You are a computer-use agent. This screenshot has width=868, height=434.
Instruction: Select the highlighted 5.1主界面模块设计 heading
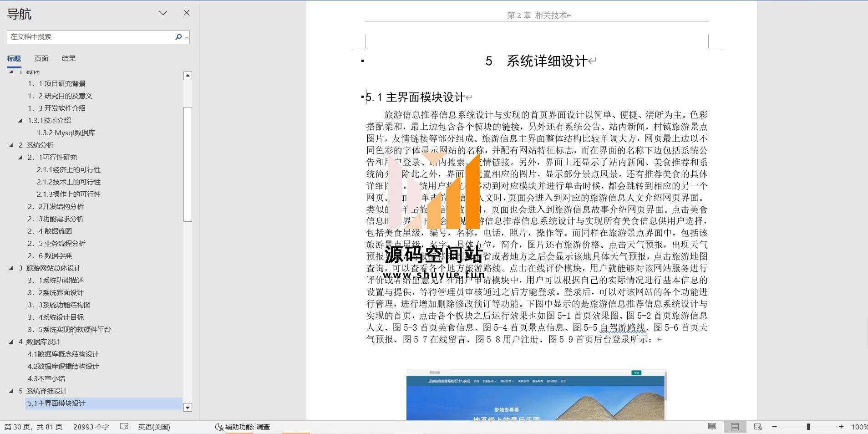(x=104, y=403)
